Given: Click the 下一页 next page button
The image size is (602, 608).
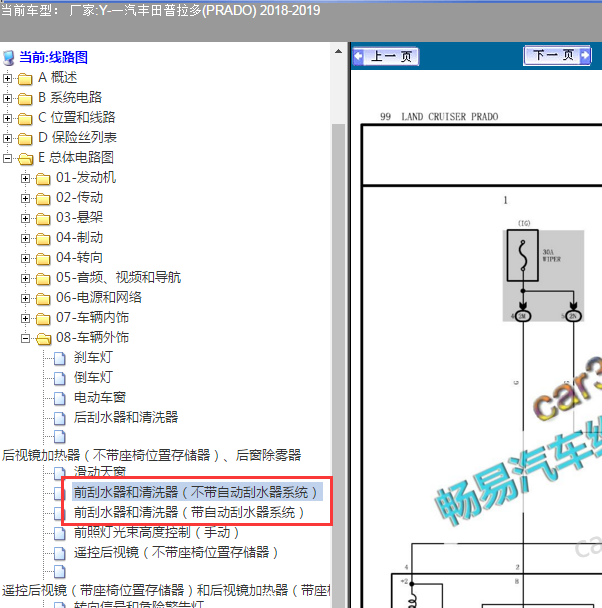Looking at the screenshot, I should 557,55.
